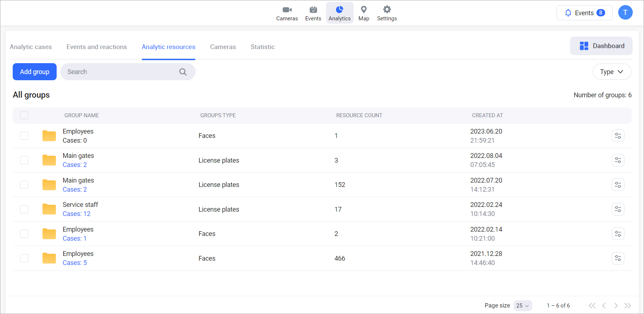Image resolution: width=644 pixels, height=314 pixels.
Task: Click the user avatar T icon
Action: coord(625,13)
